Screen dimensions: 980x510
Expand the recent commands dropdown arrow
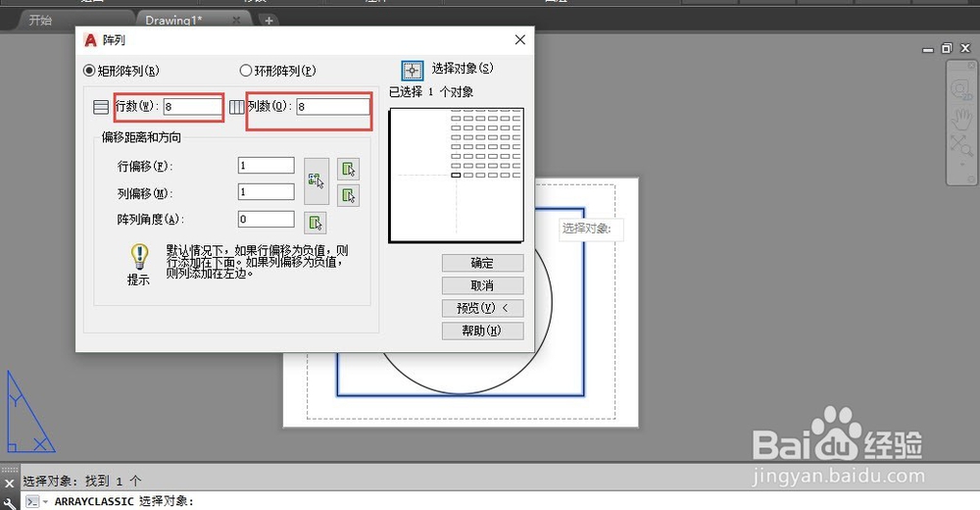(45, 502)
